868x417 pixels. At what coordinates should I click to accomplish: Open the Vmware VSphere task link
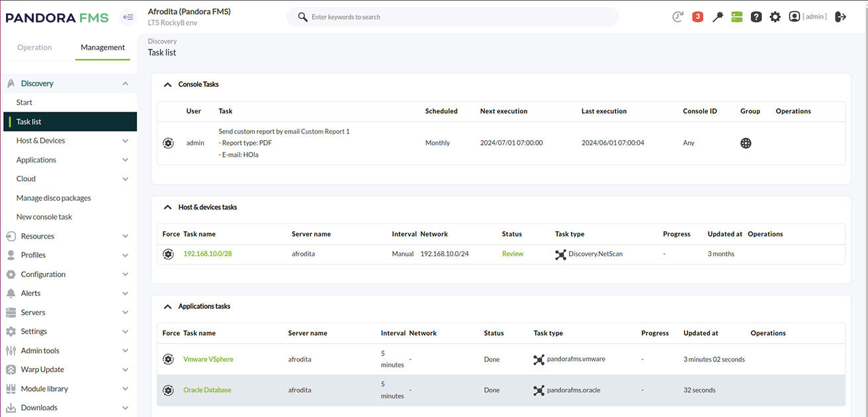pos(208,360)
